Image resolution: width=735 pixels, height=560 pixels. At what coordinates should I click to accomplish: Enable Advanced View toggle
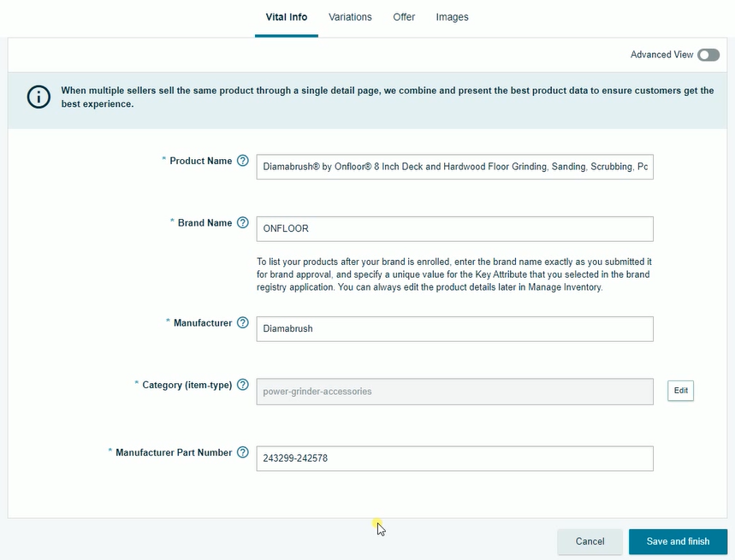(x=708, y=54)
